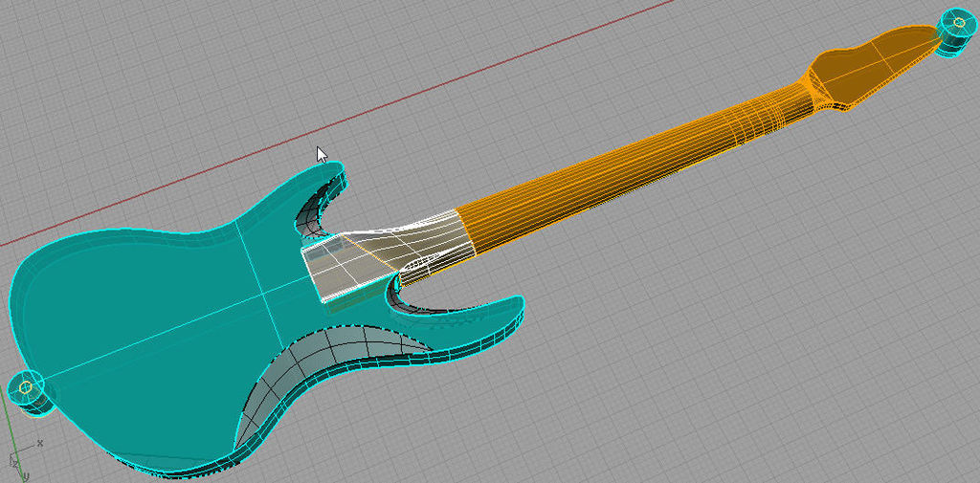
Task: Click the orange headstock of the guitar
Action: pyautogui.click(x=866, y=67)
